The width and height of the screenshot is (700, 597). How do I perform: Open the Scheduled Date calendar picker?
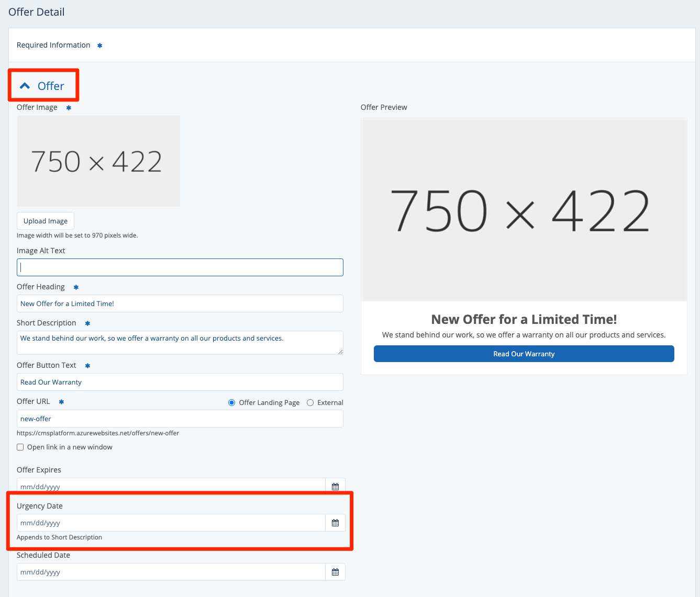coord(335,572)
